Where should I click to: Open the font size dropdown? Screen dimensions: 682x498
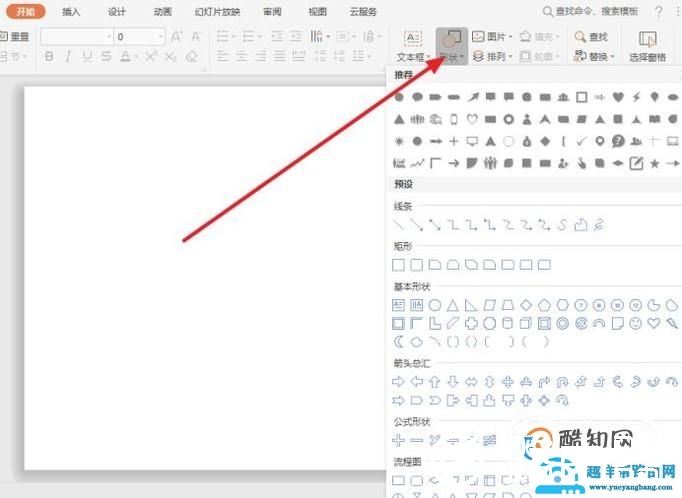click(x=160, y=37)
